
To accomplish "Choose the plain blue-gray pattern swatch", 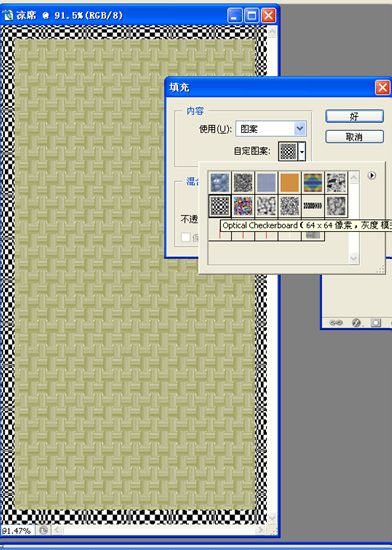I will pyautogui.click(x=266, y=182).
